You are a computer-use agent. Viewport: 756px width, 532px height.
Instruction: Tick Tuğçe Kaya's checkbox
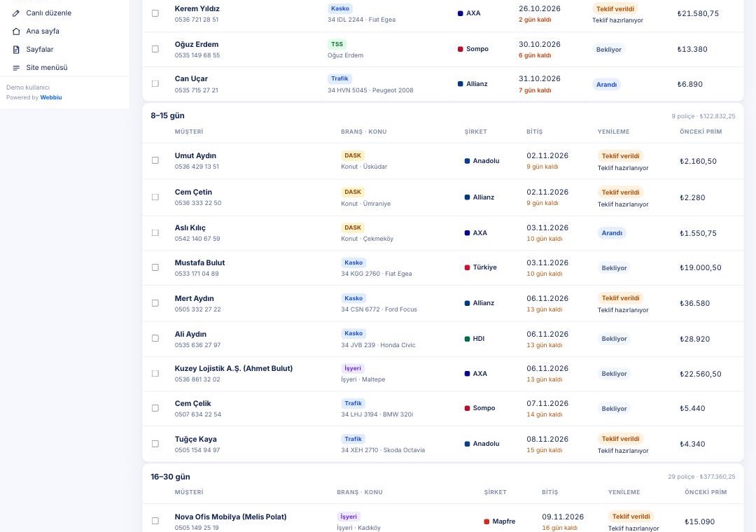click(155, 444)
